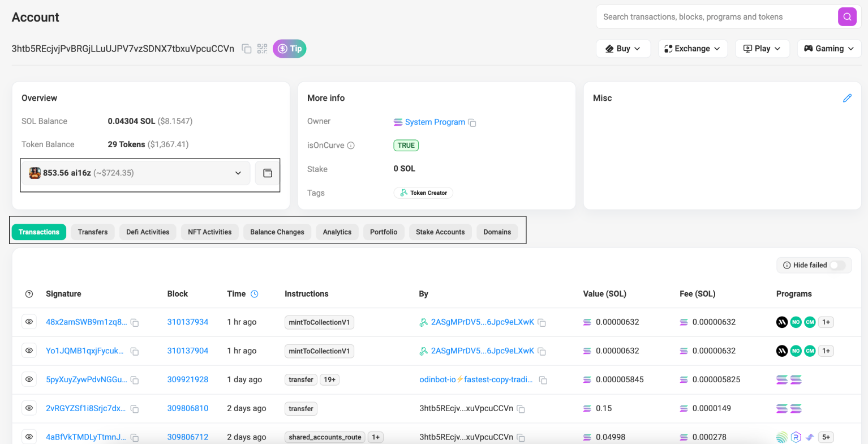This screenshot has width=868, height=444.
Task: Copy signature Yo1JQMB1qxjFycuk…
Action: tap(135, 352)
